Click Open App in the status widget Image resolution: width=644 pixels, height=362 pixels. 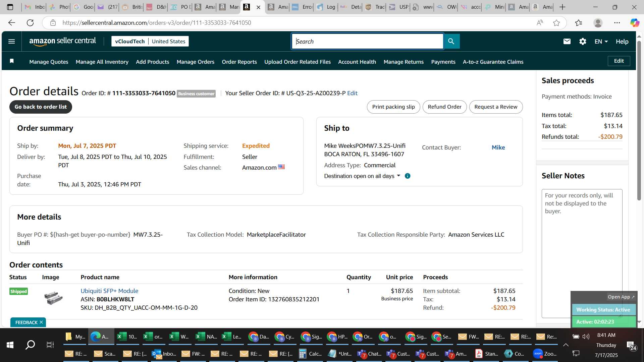click(621, 297)
